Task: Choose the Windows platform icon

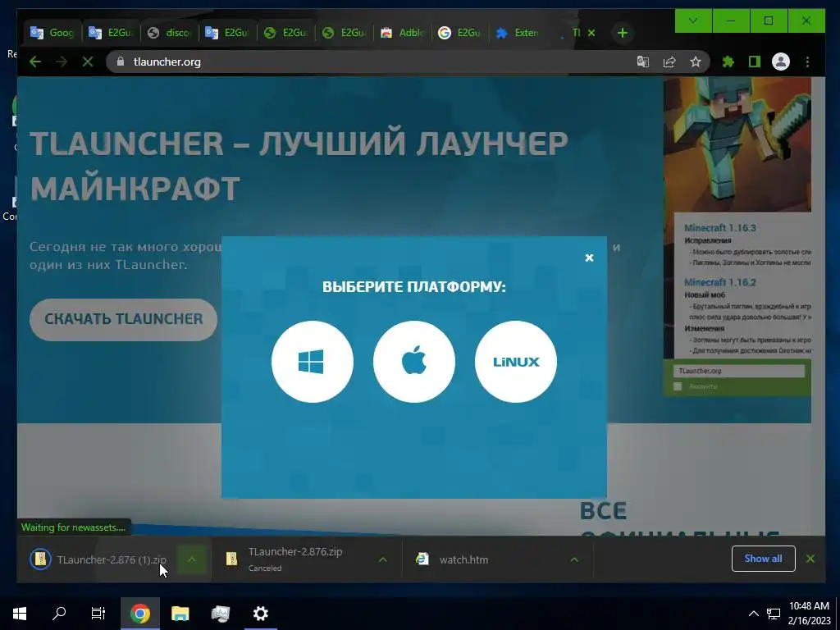Action: point(313,362)
